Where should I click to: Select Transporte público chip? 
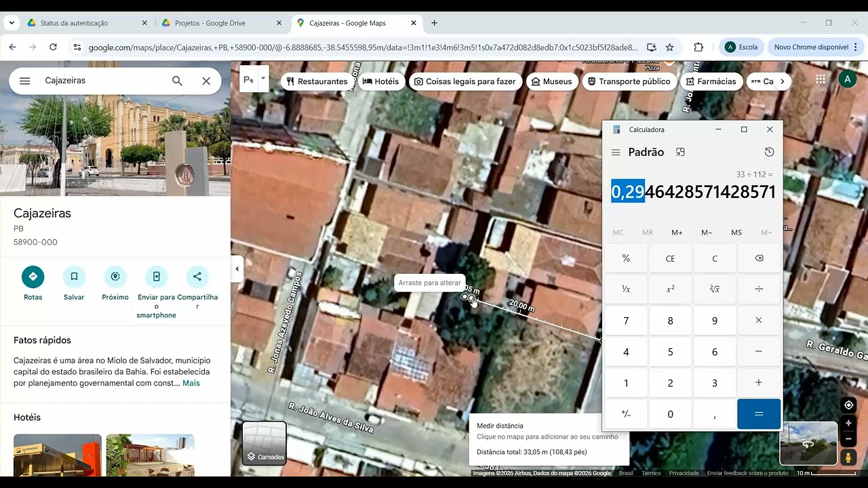629,81
